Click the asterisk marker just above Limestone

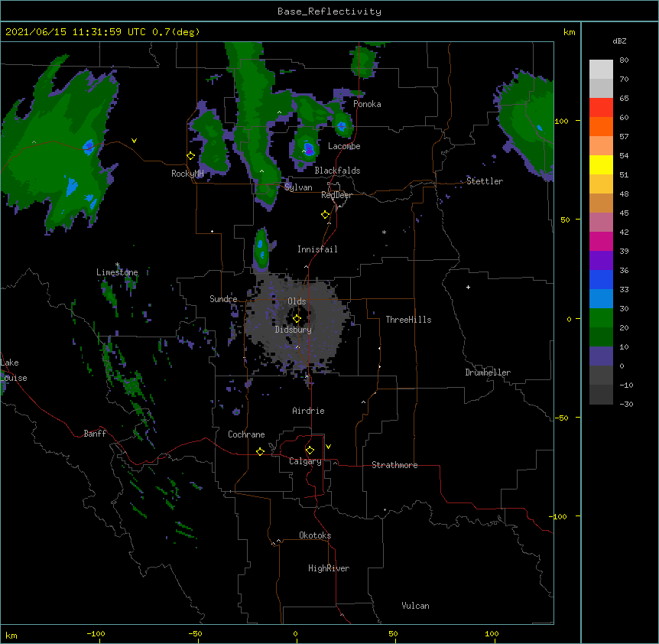click(x=117, y=265)
